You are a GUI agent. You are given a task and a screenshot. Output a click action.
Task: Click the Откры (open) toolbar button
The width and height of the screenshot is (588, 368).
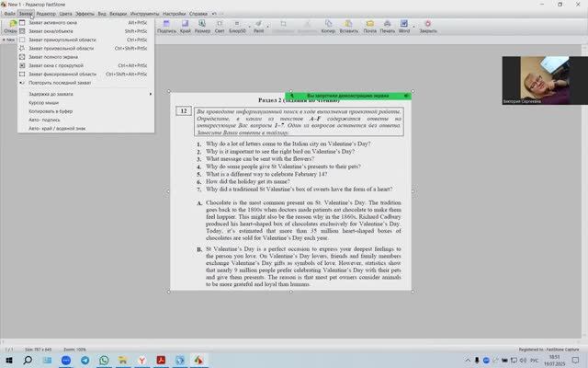point(10,27)
